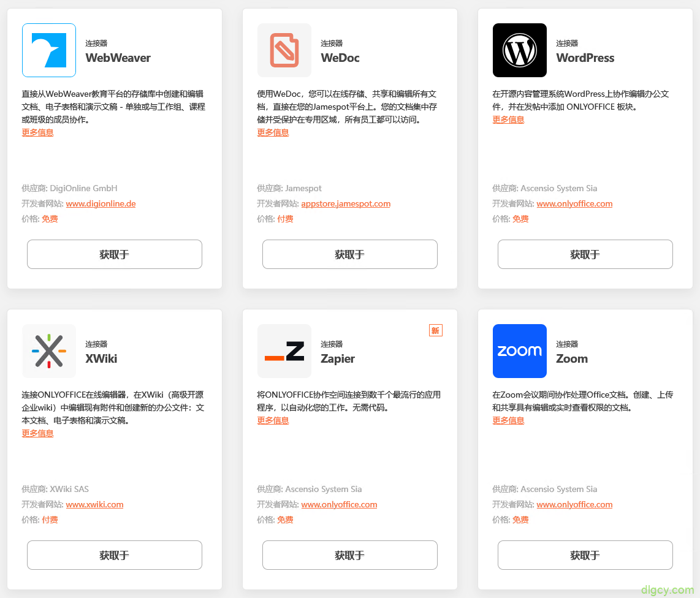Select the WordPress title text
The height and width of the screenshot is (598, 700).
(x=585, y=58)
